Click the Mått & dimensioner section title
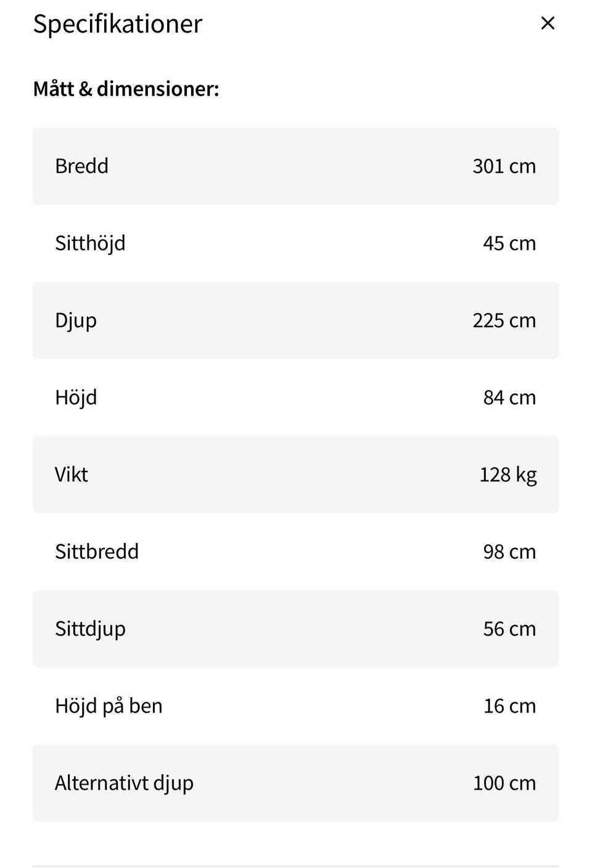 126,89
